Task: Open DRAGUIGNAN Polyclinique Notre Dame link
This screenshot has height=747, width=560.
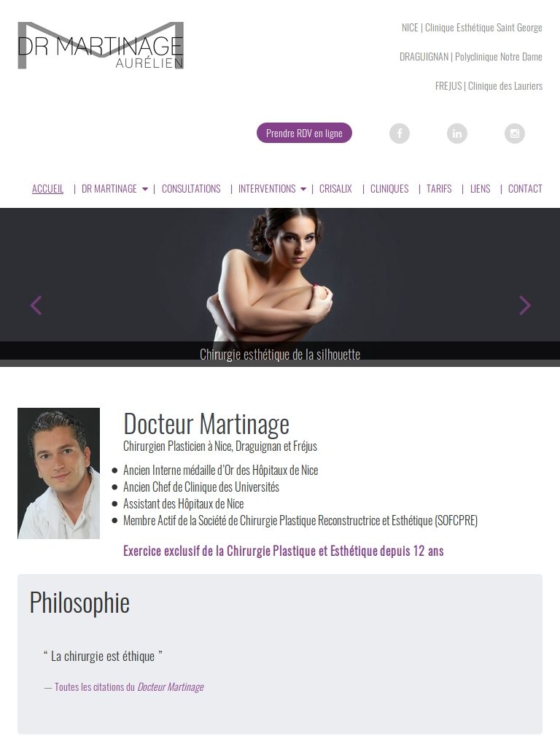Action: pyautogui.click(x=471, y=57)
